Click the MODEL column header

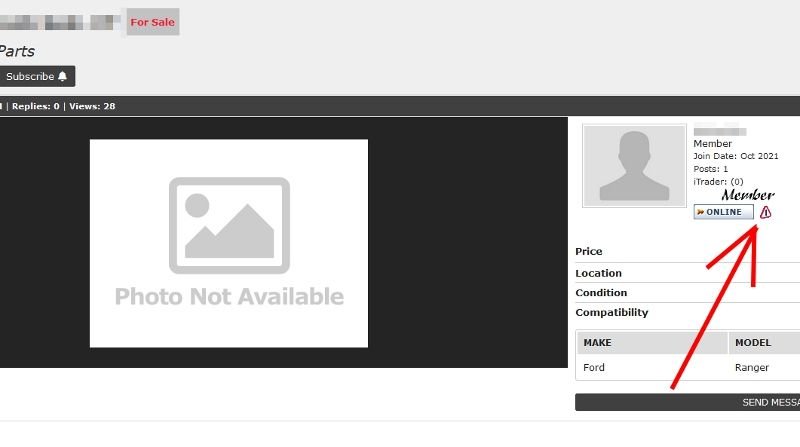click(753, 342)
